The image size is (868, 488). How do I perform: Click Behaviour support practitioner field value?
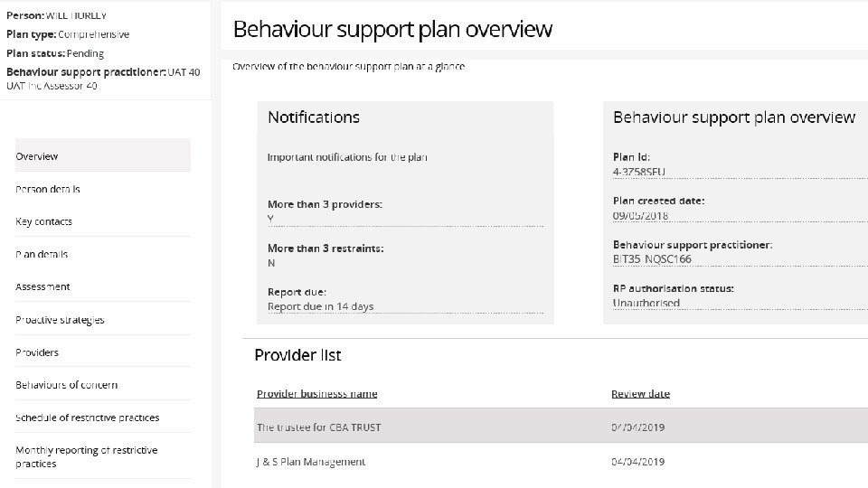[x=651, y=259]
